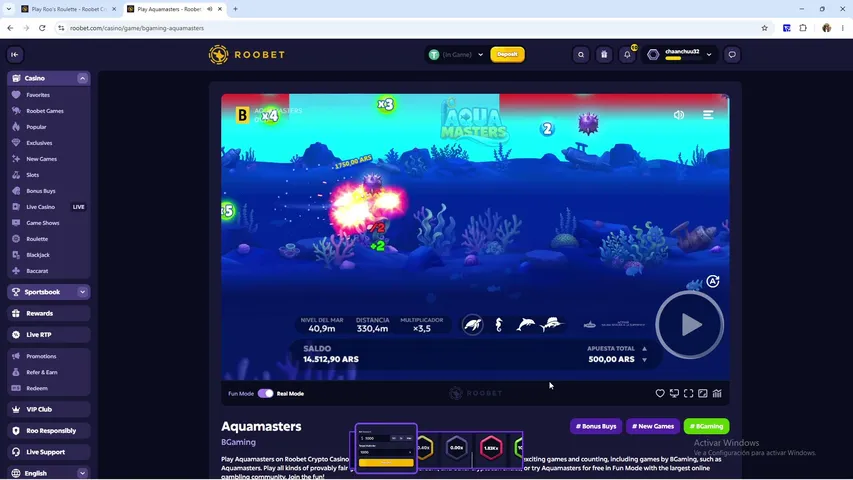Mute the game sound speaker icon
The height and width of the screenshot is (480, 853).
(x=679, y=115)
